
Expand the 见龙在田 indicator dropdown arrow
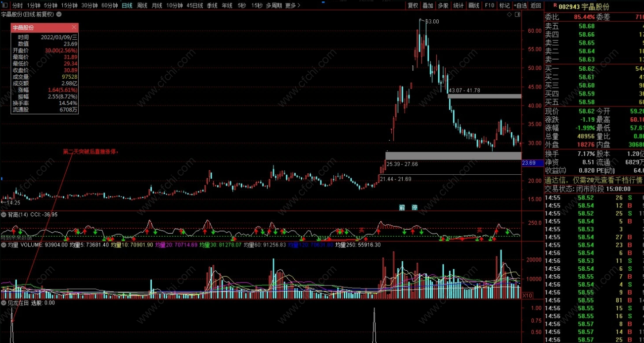(4, 302)
